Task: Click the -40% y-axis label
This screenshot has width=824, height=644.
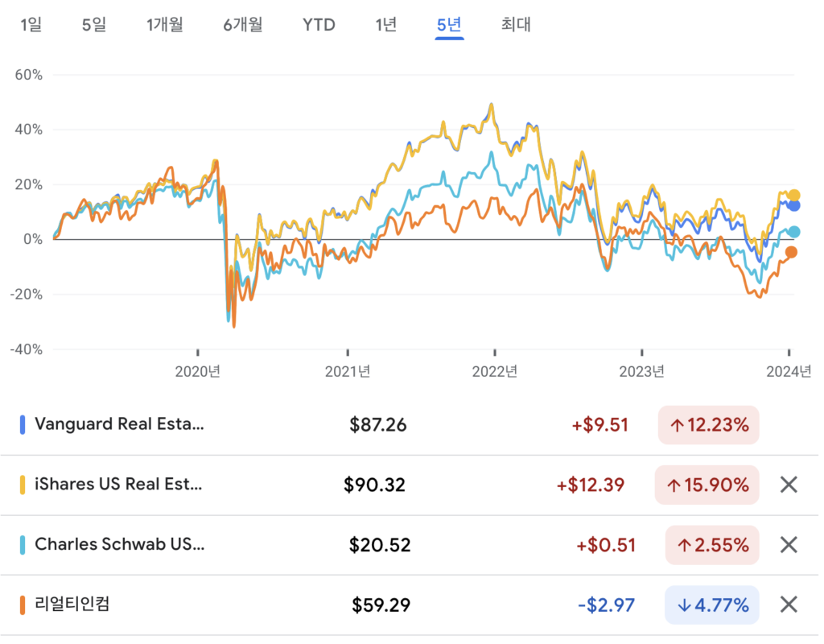Action: 27,349
